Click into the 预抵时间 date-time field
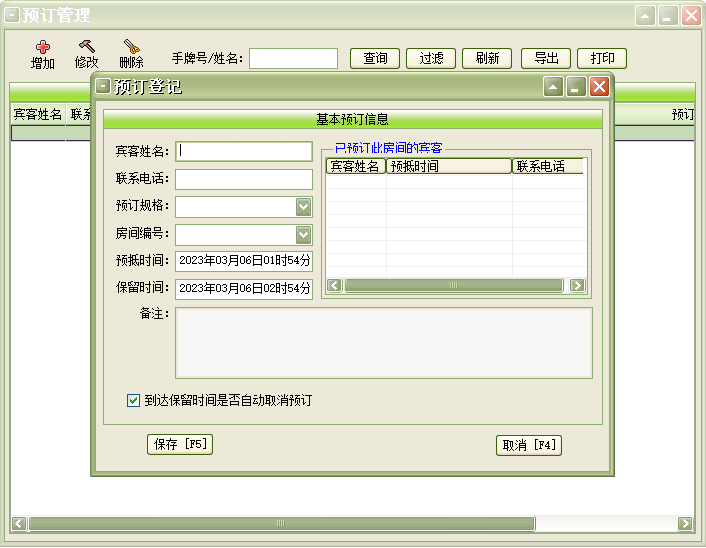This screenshot has height=548, width=706. [x=244, y=261]
